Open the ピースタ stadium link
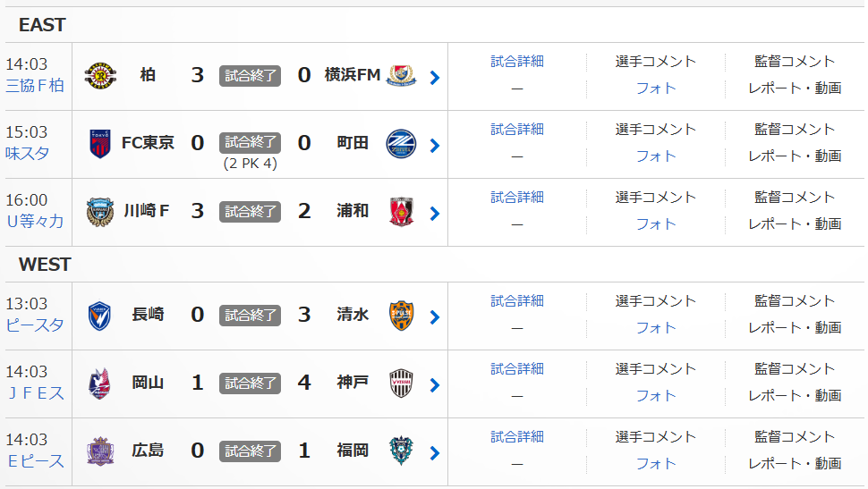The width and height of the screenshot is (868, 489). (x=35, y=325)
